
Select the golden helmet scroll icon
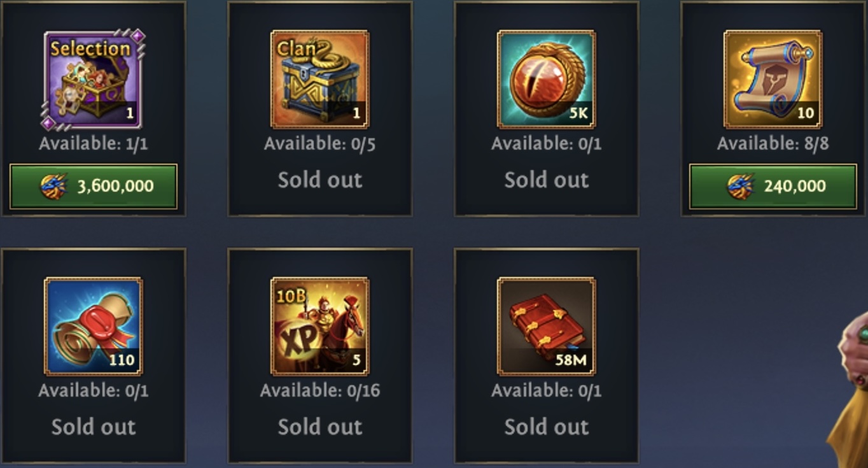pyautogui.click(x=773, y=80)
